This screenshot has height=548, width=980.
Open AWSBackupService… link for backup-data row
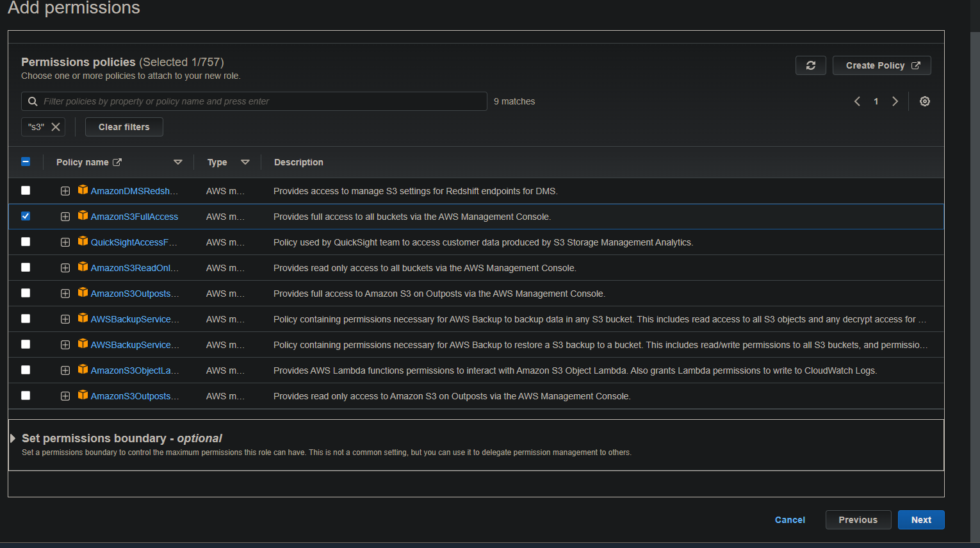click(x=135, y=319)
